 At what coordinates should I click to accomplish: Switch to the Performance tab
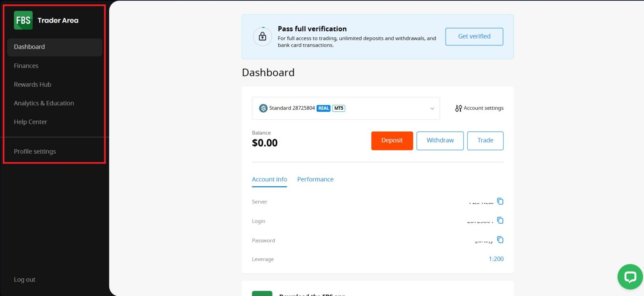tap(315, 179)
